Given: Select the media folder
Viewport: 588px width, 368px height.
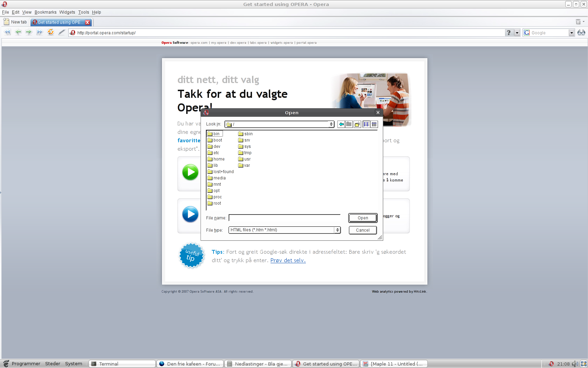Looking at the screenshot, I should tap(217, 178).
